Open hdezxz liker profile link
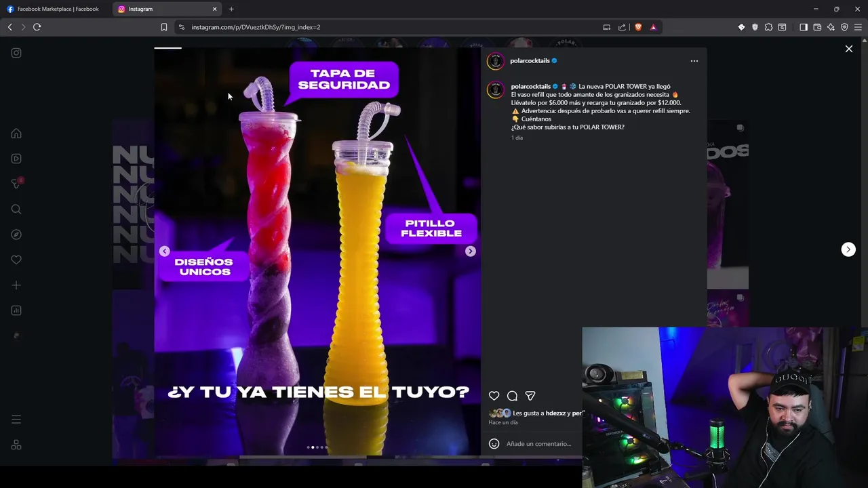Image resolution: width=868 pixels, height=488 pixels. pyautogui.click(x=555, y=413)
